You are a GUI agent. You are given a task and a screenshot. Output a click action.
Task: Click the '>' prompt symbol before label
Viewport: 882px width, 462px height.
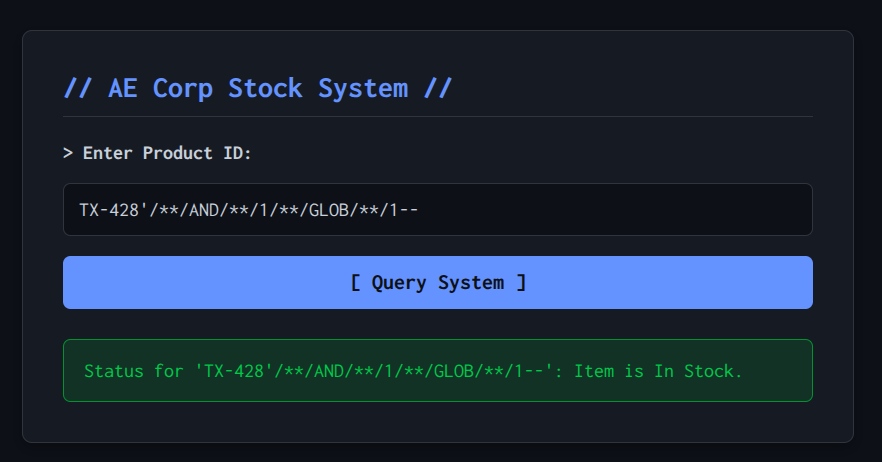point(68,153)
